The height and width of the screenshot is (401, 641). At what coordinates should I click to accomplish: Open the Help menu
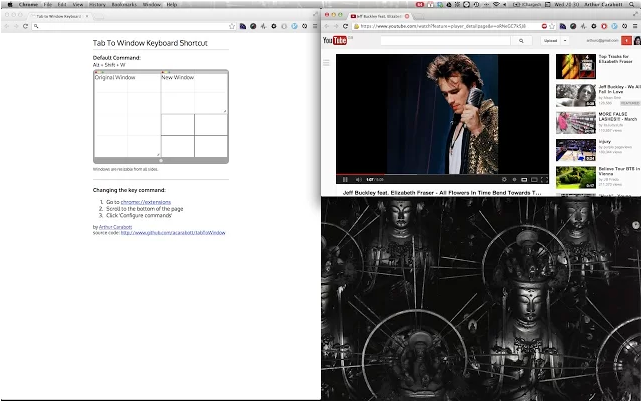coord(172,4)
